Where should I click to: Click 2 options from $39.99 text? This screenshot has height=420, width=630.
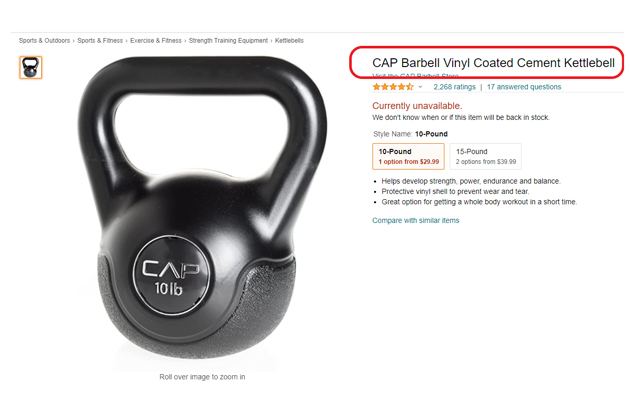pyautogui.click(x=486, y=162)
